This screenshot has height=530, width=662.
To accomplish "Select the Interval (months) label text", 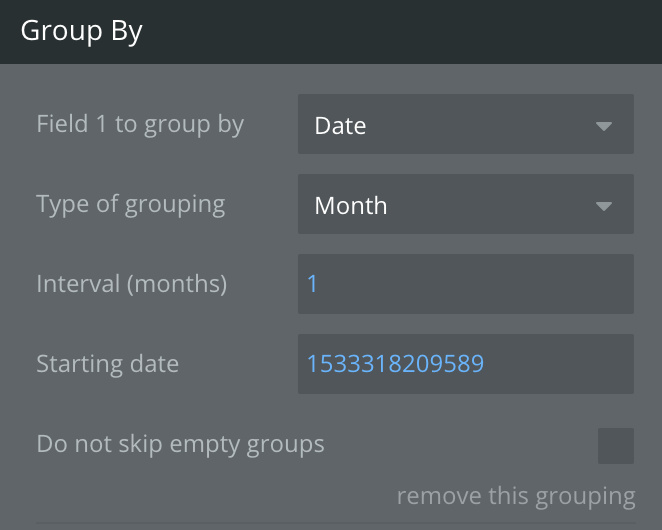I will [x=131, y=284].
